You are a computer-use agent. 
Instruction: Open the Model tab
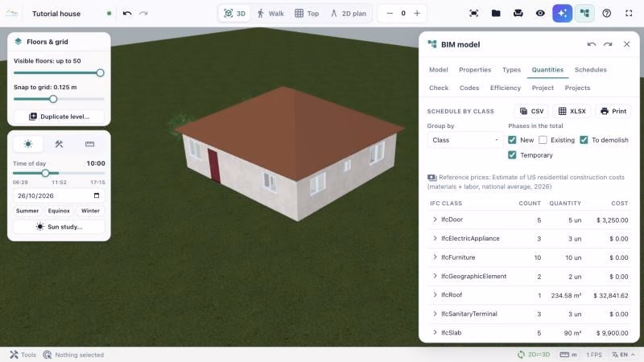(438, 70)
